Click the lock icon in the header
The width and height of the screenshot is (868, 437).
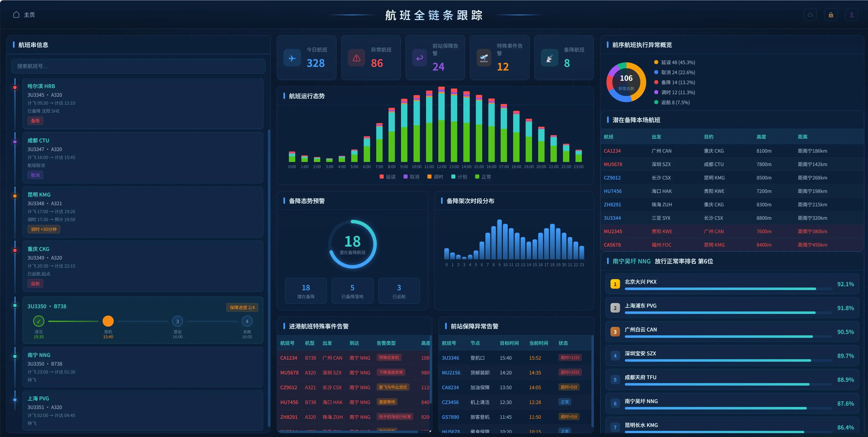[x=831, y=15]
